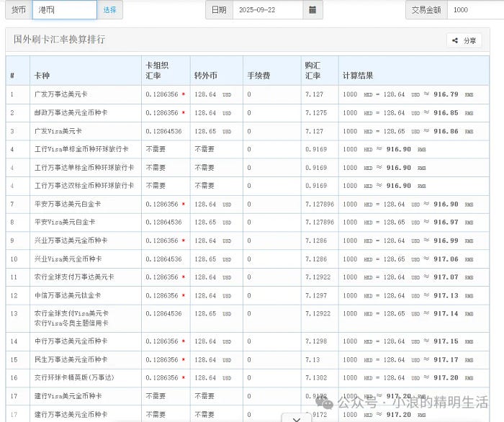Select the 兴业Visa美元全币种卡 row

(x=248, y=259)
